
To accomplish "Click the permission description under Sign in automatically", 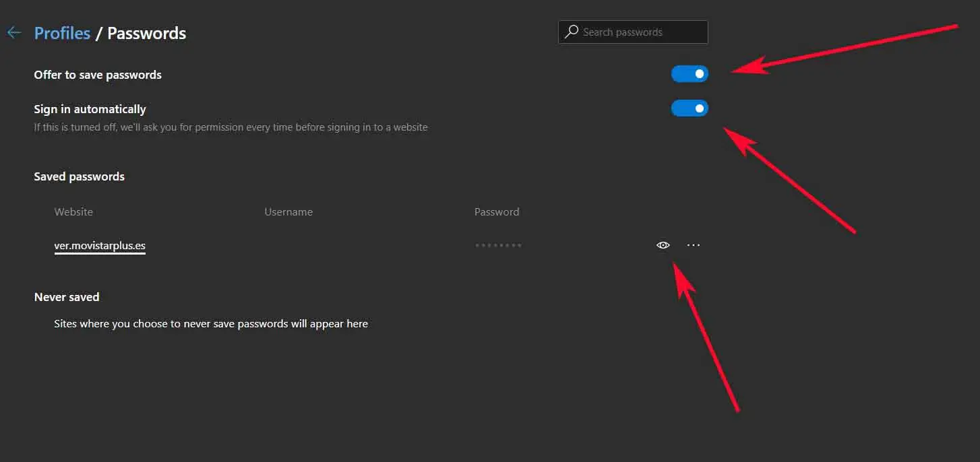I will (231, 127).
